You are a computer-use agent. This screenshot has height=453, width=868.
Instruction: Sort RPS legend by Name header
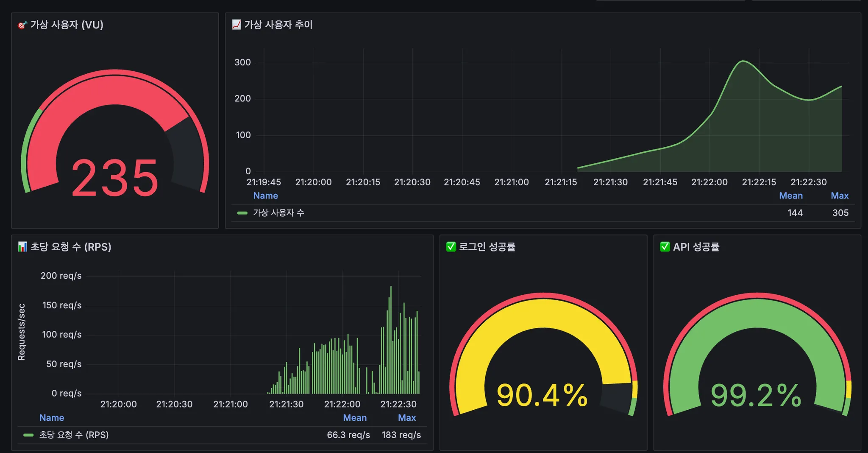[x=52, y=418]
